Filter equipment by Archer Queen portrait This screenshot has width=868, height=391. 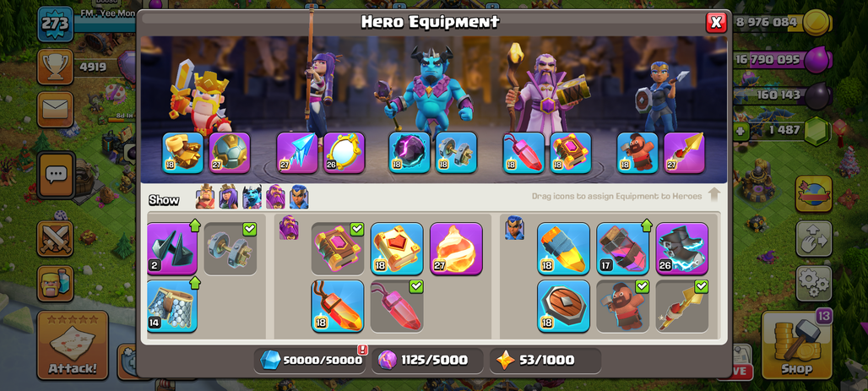pos(228,197)
